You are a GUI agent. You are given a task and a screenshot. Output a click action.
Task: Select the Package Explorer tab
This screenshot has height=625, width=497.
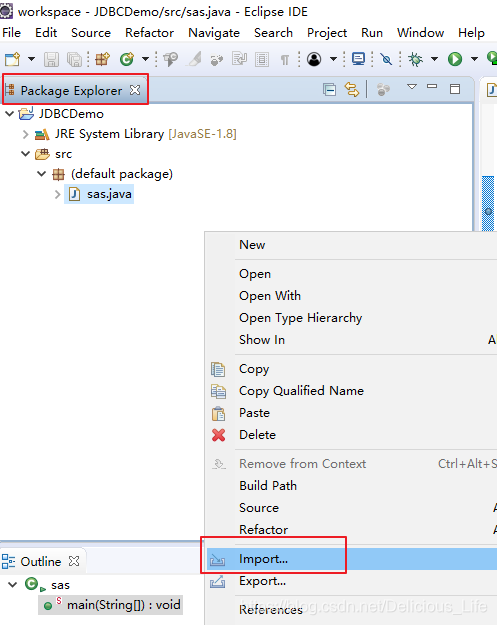coord(71,90)
